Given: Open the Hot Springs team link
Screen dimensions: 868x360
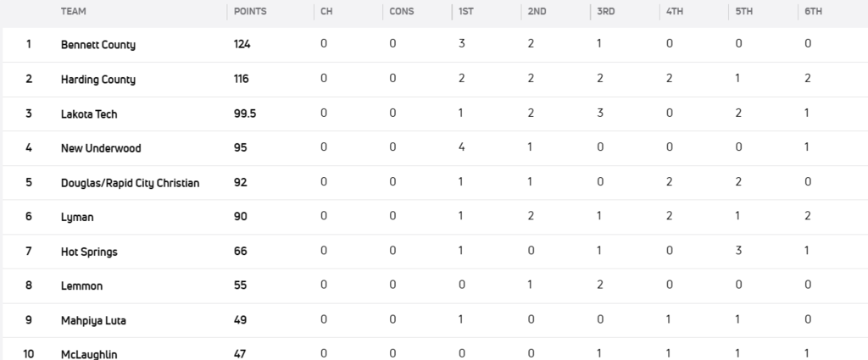Looking at the screenshot, I should pos(89,252).
